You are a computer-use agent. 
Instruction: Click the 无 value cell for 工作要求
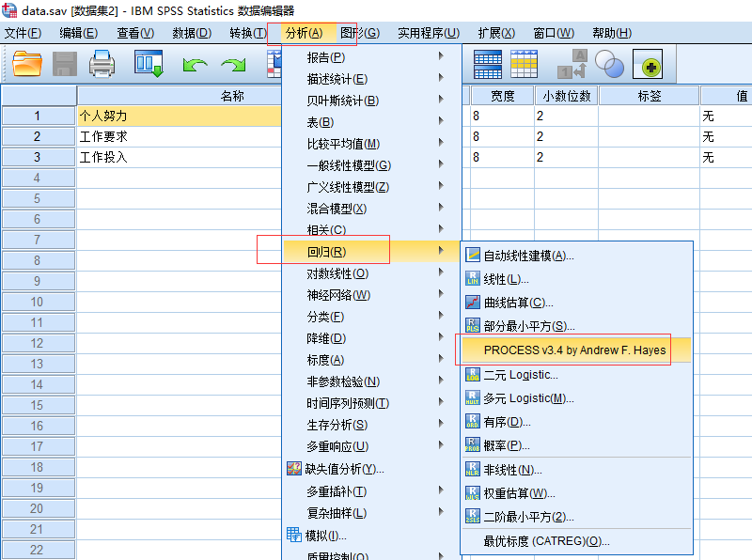point(726,136)
